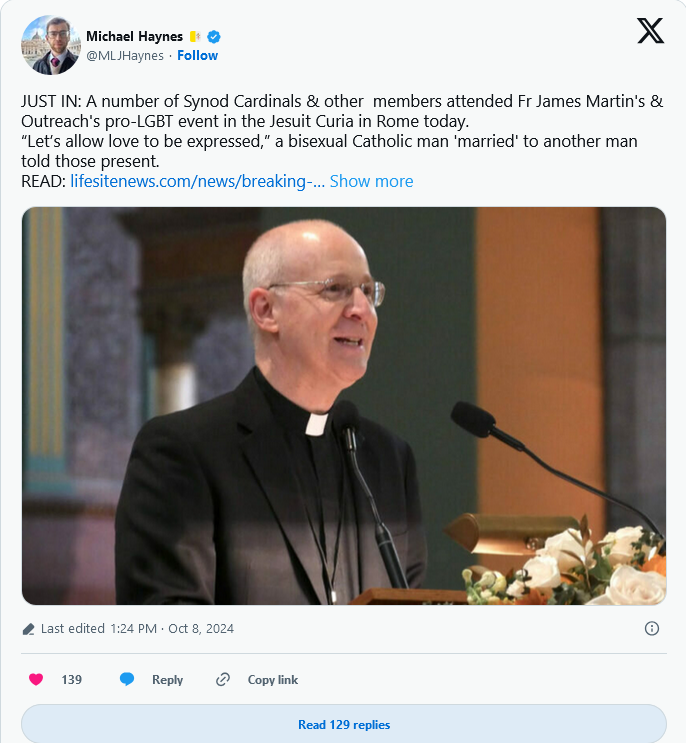686x743 pixels.
Task: Open the tweet timestamp Oct 8, 2024
Action: [x=172, y=628]
